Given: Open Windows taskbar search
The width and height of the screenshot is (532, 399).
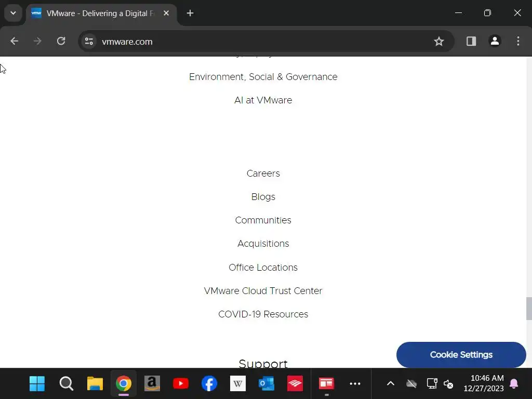Looking at the screenshot, I should [66, 384].
